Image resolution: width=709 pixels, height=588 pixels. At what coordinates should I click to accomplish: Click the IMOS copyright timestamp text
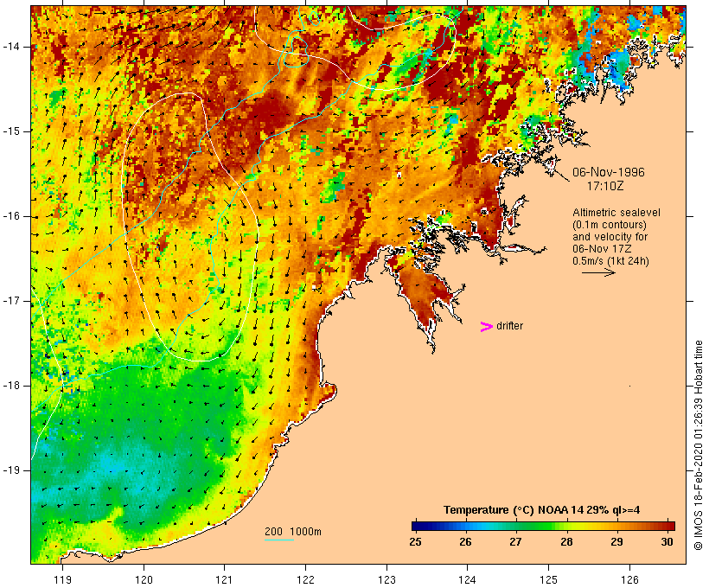coord(698,445)
